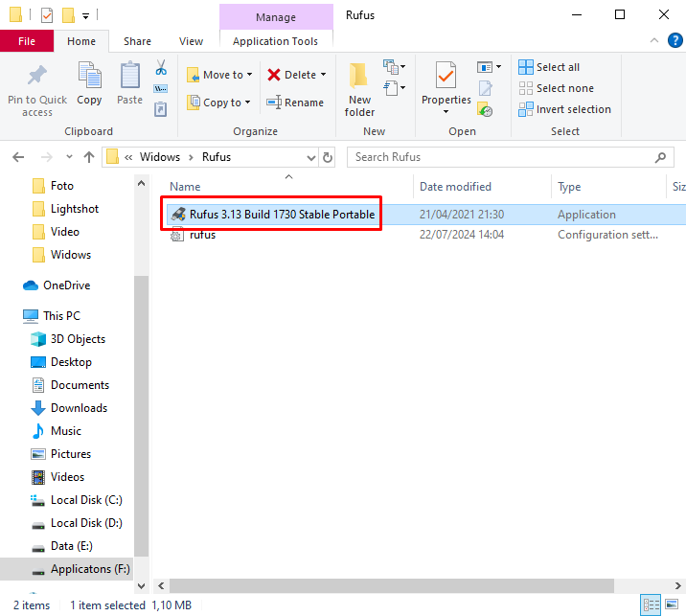This screenshot has width=686, height=616.
Task: Switch to the Home tab
Action: tap(81, 41)
